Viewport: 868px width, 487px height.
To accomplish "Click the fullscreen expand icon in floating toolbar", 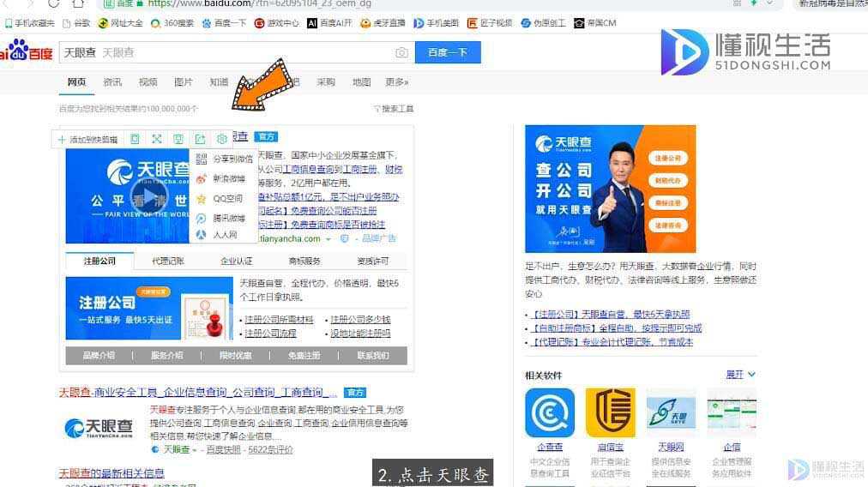I will 157,139.
